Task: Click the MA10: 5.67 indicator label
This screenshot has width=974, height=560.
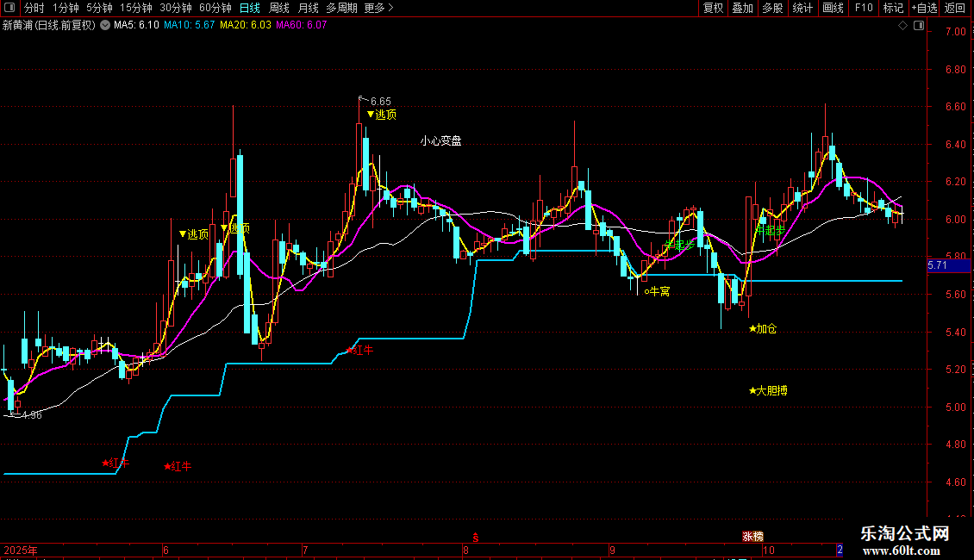Action: pos(189,25)
